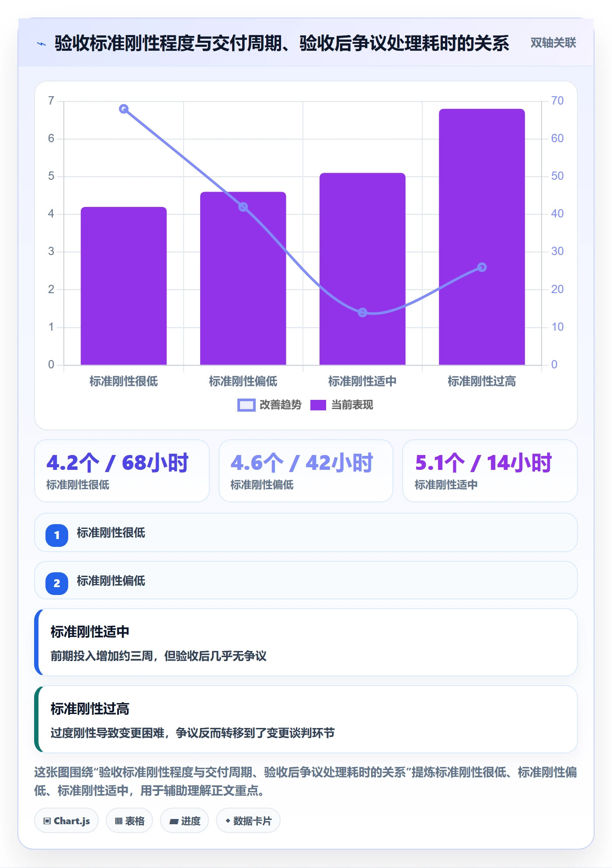This screenshot has width=612, height=868.
Task: Click the summary paragraph starting with 这张图围绕
Action: tap(306, 781)
